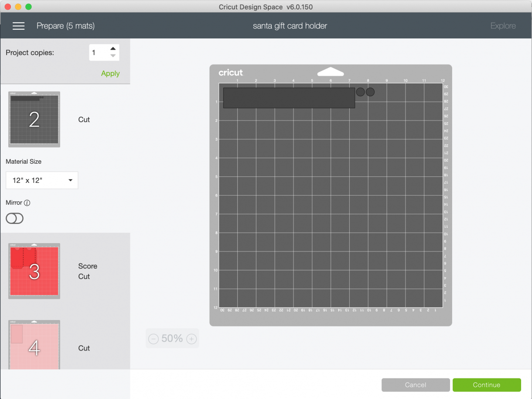
Task: Click Continue button
Action: point(487,385)
